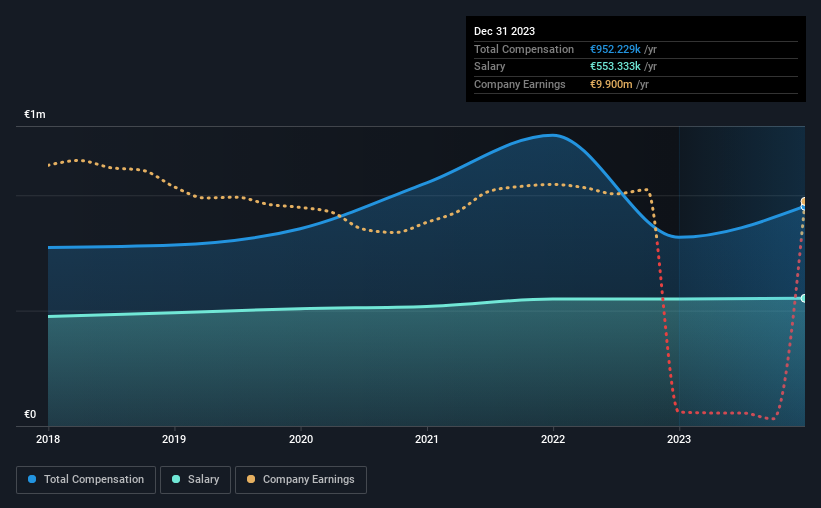Select the 2018 x-axis label
The image size is (821, 508).
point(48,439)
